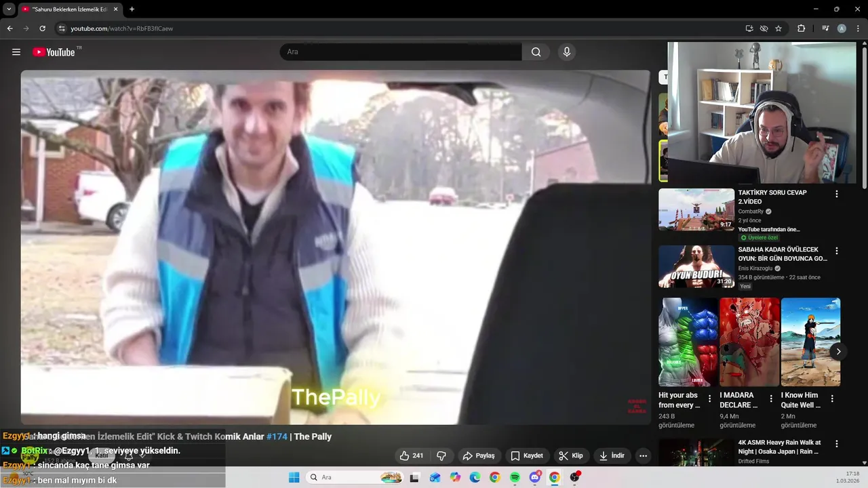Dislike the video with thumbs-down
This screenshot has width=868, height=488.
[441, 455]
